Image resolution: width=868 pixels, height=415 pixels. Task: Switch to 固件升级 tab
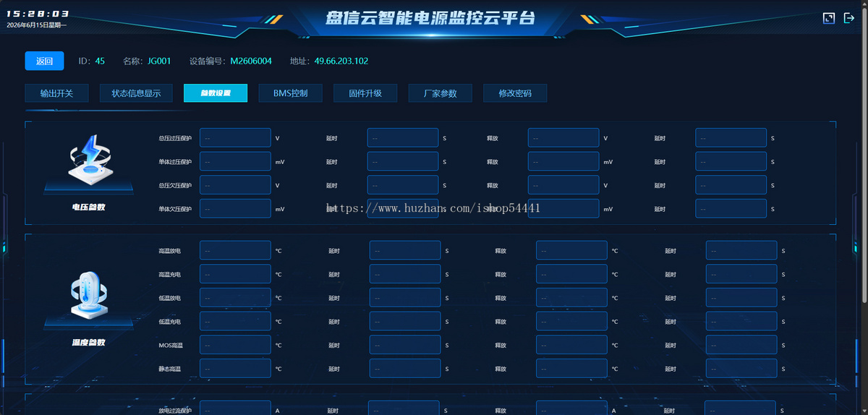365,93
